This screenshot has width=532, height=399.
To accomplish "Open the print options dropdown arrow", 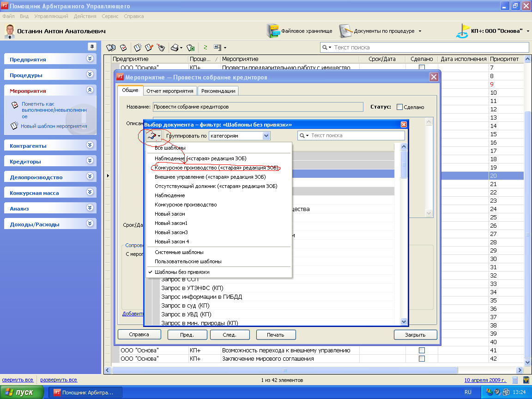I will pos(181,48).
